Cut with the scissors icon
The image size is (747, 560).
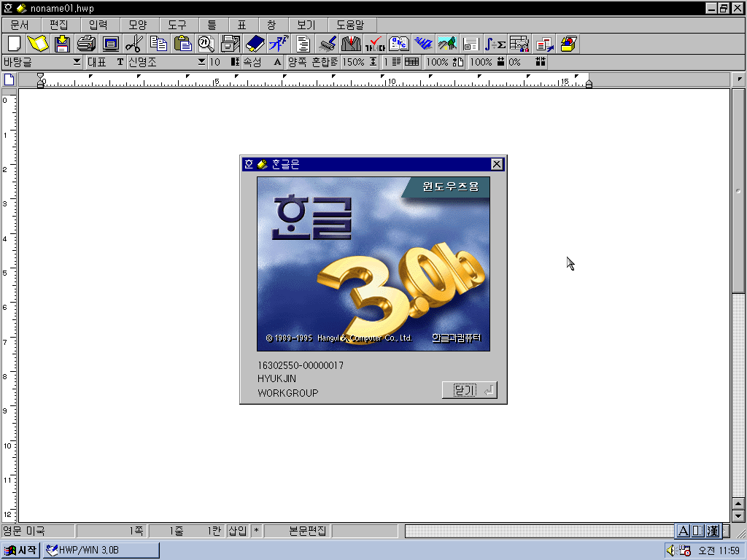coord(135,44)
